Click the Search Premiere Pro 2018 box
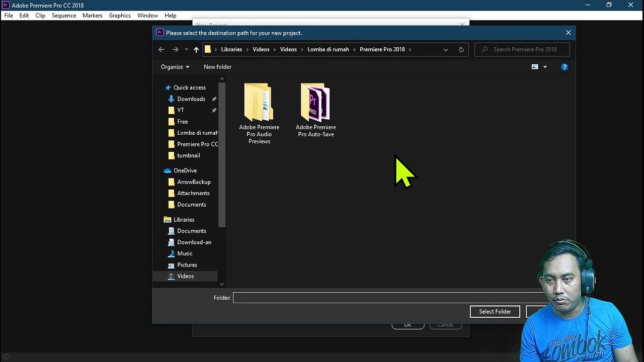Image resolution: width=644 pixels, height=362 pixels. pos(522,49)
